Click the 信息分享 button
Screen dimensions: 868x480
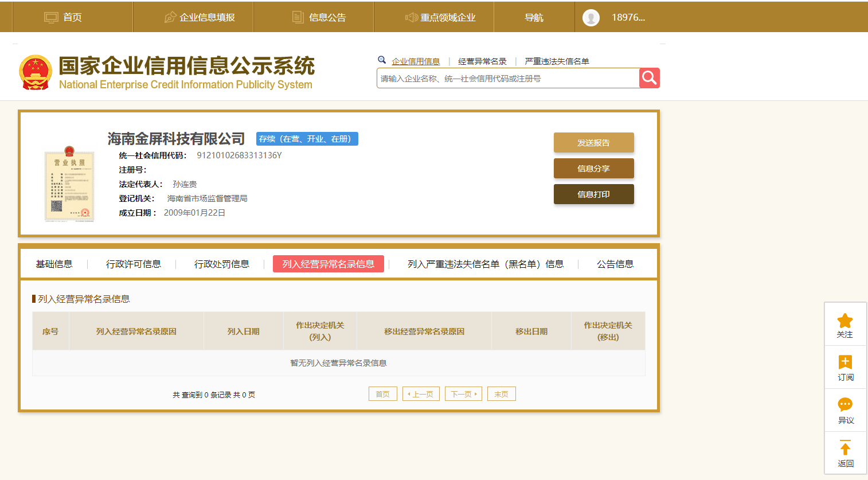pyautogui.click(x=594, y=169)
